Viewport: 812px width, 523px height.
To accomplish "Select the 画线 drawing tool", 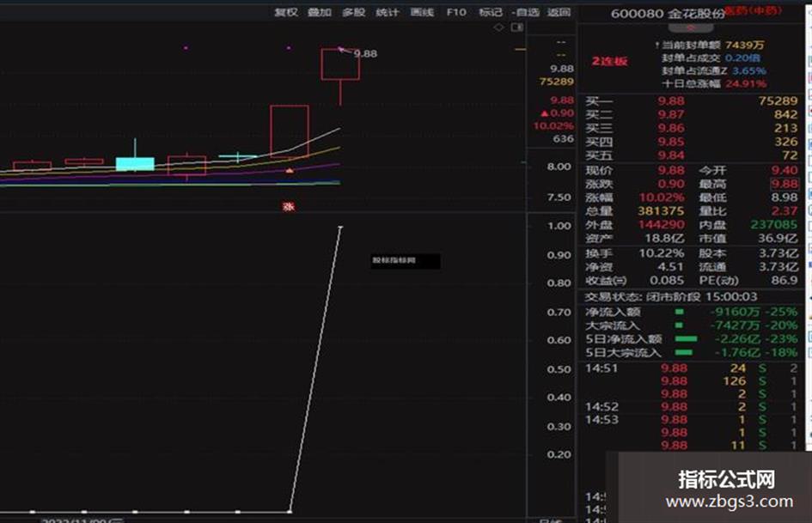I will point(422,12).
